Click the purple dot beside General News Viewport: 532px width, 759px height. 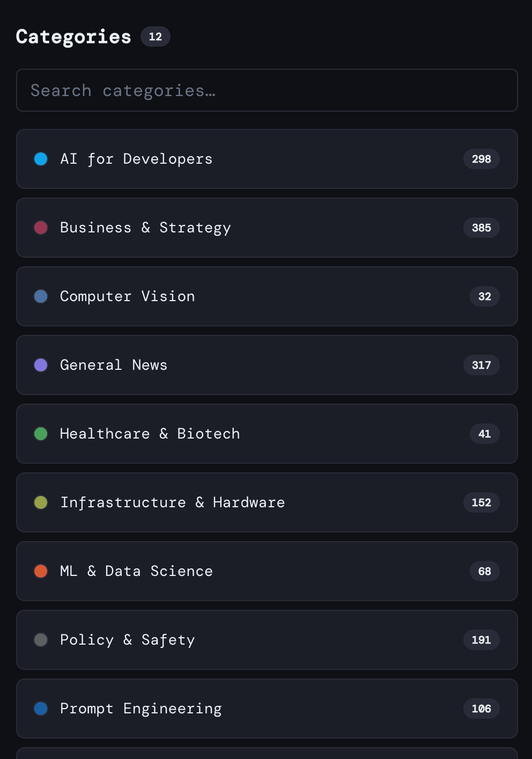41,365
